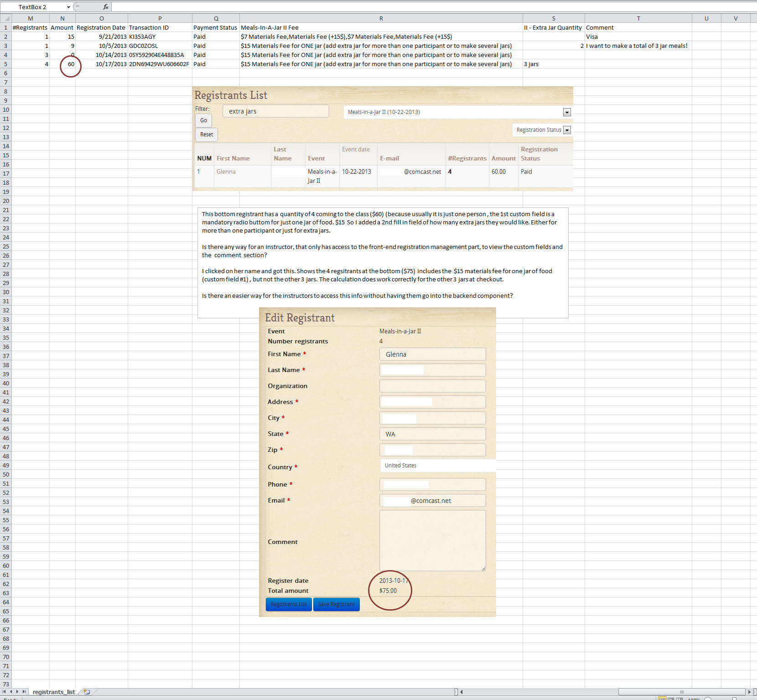Click the Insert Function fx icon

[x=106, y=7]
